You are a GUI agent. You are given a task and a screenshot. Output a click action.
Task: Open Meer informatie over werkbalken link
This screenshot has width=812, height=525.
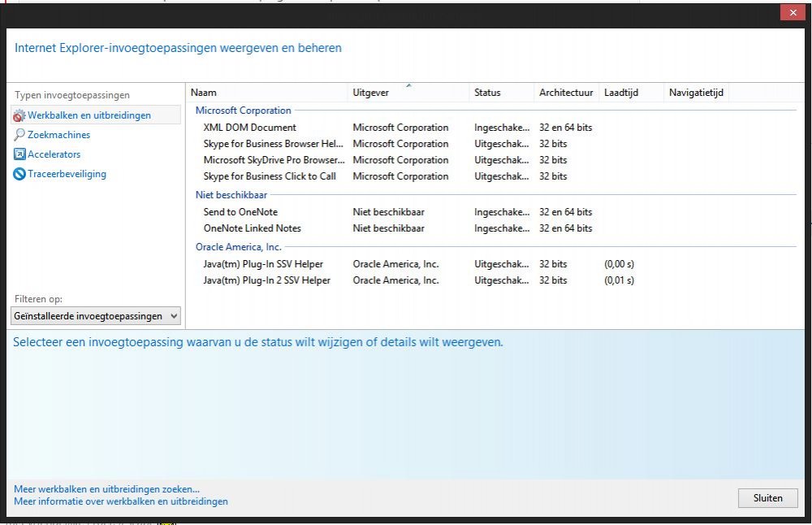pyautogui.click(x=121, y=501)
